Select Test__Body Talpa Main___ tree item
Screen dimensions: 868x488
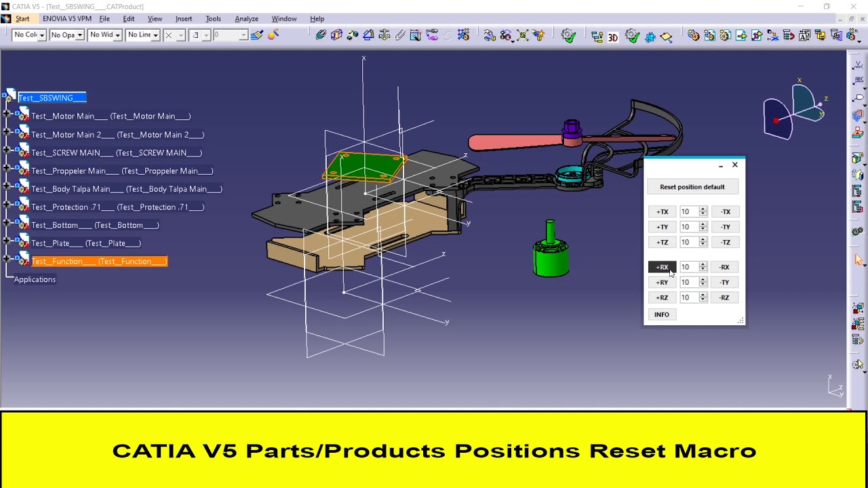[x=127, y=189]
